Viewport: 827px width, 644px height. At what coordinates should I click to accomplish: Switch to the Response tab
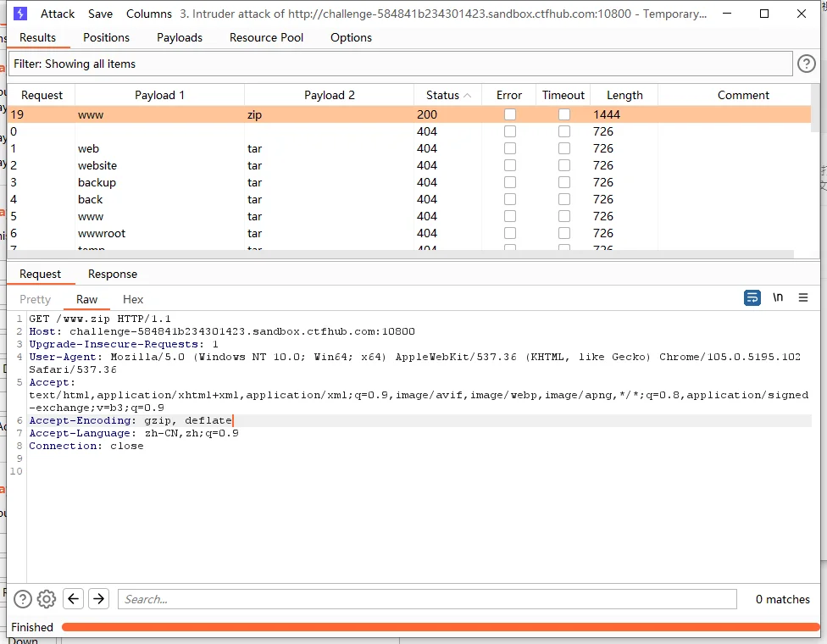(x=112, y=274)
